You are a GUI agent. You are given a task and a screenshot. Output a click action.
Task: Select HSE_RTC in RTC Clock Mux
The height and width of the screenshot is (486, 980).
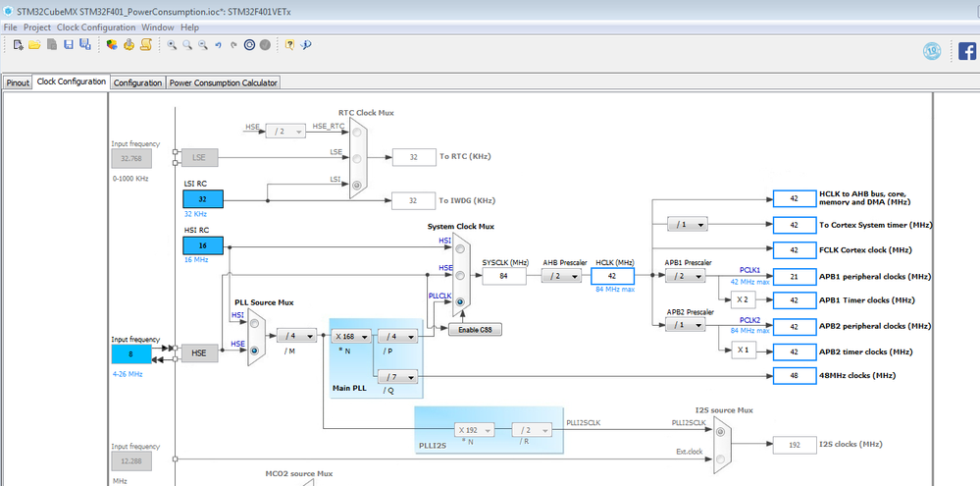pyautogui.click(x=357, y=133)
